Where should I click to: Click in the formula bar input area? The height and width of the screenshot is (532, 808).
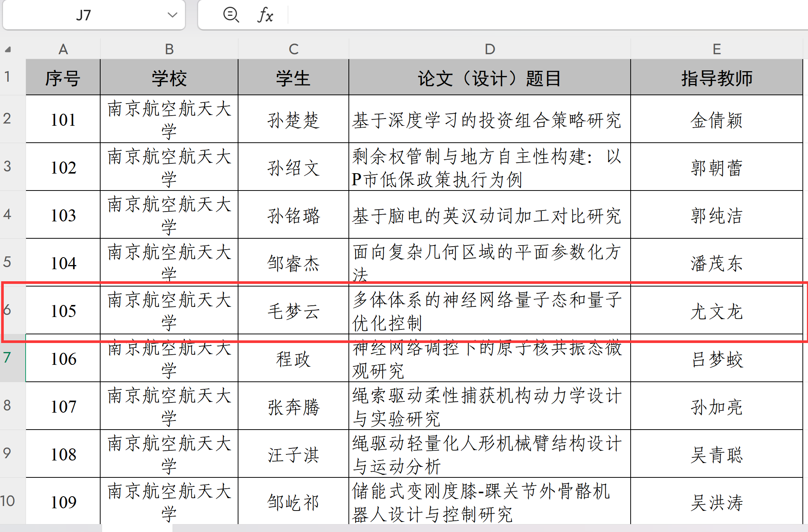(527, 15)
